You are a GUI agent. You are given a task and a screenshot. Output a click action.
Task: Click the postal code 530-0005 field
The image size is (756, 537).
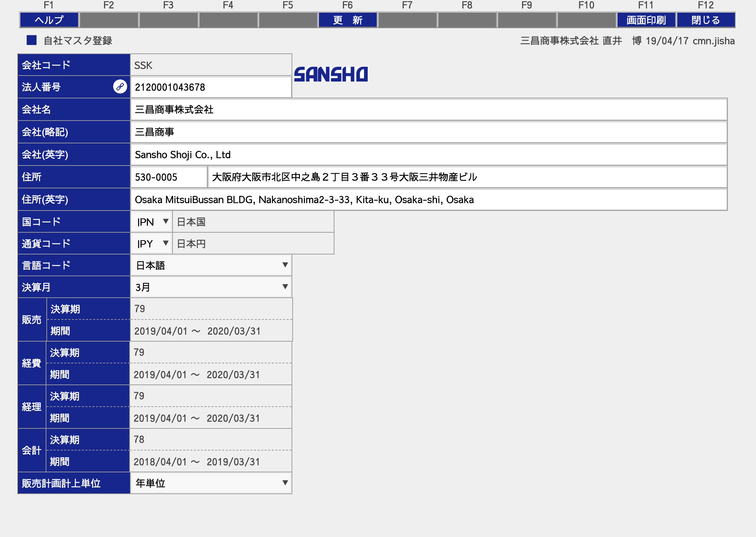pos(169,177)
